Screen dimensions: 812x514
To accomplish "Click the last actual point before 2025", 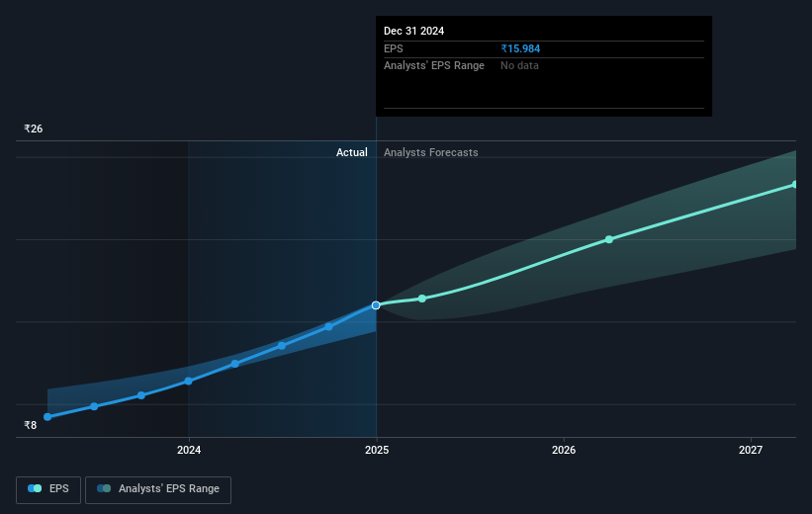I will (x=328, y=326).
